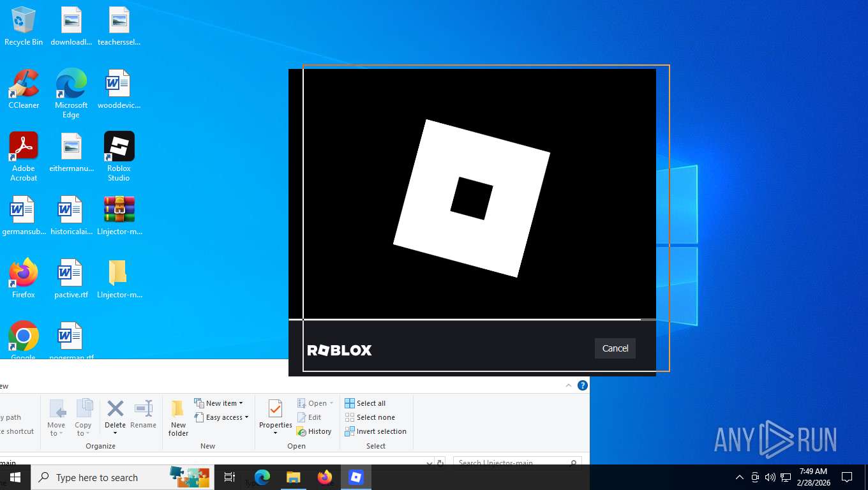Image resolution: width=868 pixels, height=490 pixels.
Task: Select the LInjector-m... WinRAR archive icon
Action: click(x=119, y=216)
